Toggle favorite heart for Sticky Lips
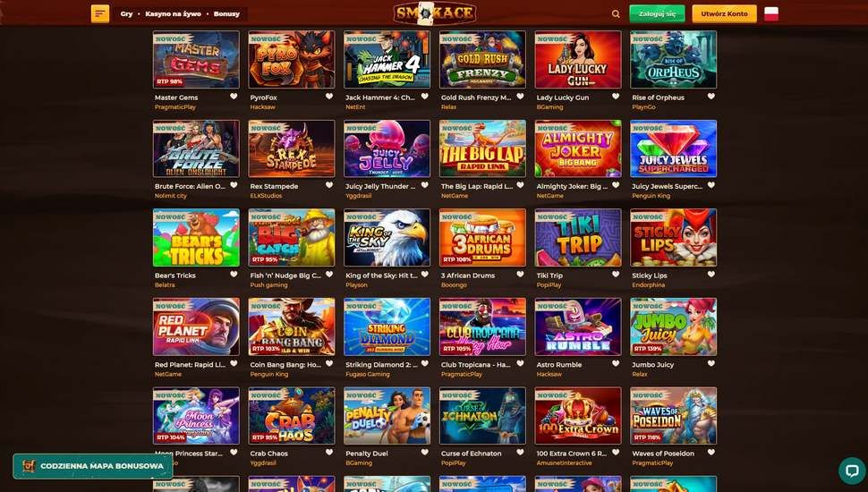This screenshot has height=492, width=868. 711,275
